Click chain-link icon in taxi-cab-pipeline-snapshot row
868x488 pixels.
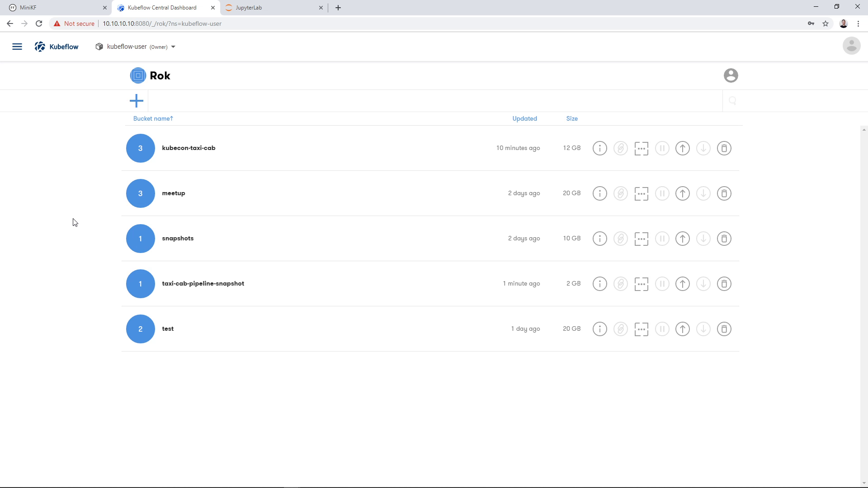click(x=620, y=284)
